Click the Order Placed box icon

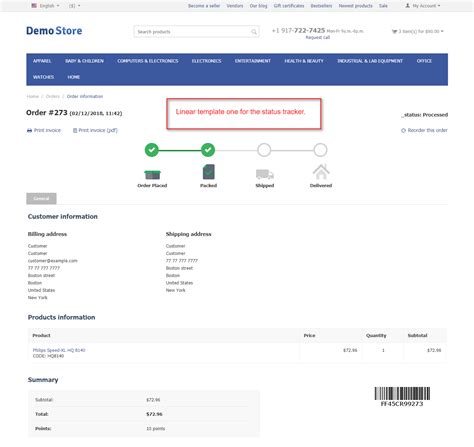[152, 174]
